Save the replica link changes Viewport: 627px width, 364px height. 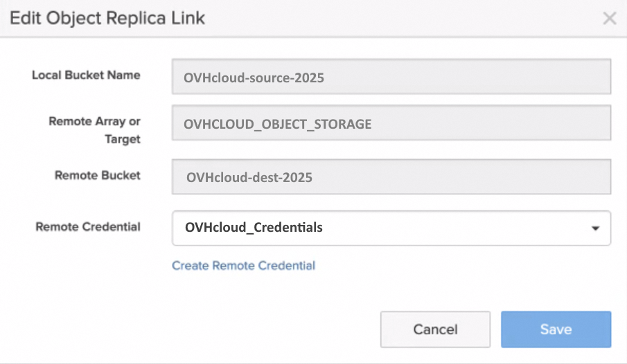click(556, 329)
